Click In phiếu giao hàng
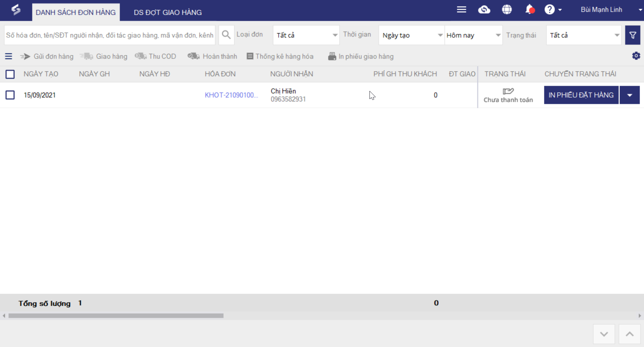Screen dimensions: 644x347 (x=361, y=56)
